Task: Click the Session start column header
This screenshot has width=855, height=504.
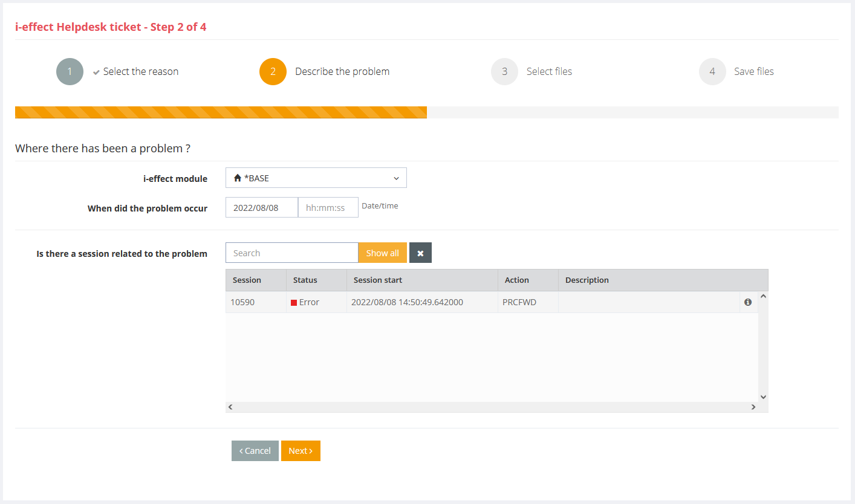Action: [378, 280]
